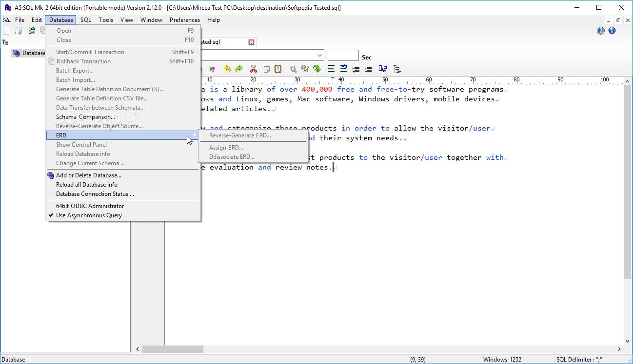
Task: Click the blue help question mark icon
Action: point(601,31)
